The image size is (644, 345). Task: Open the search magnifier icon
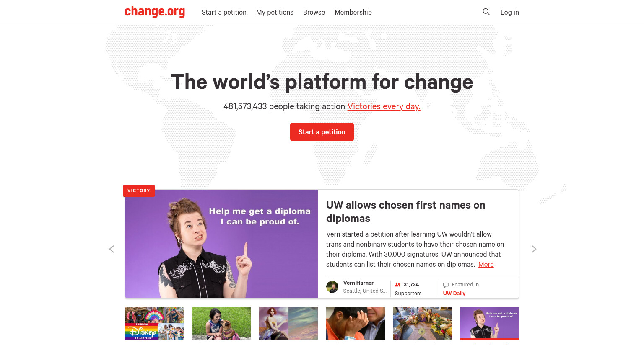(486, 12)
